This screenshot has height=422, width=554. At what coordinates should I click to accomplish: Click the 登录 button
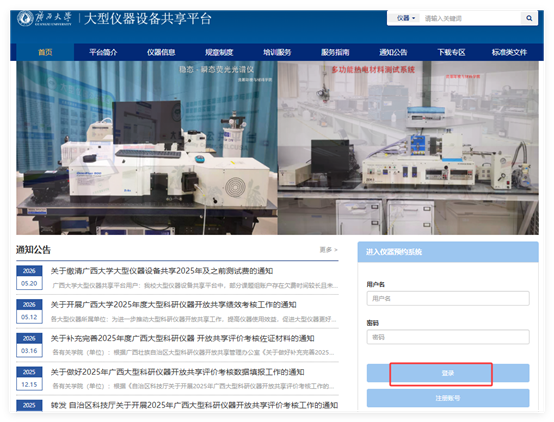(x=448, y=373)
